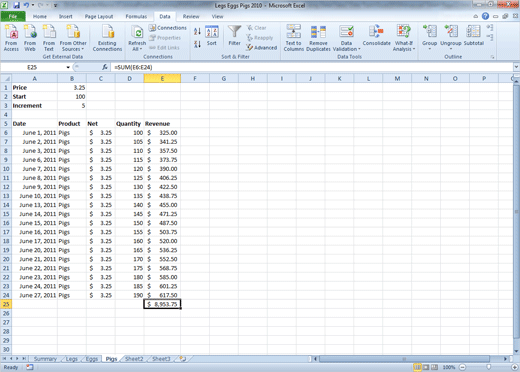520x372 pixels.
Task: Import data From Access
Action: [x=11, y=38]
